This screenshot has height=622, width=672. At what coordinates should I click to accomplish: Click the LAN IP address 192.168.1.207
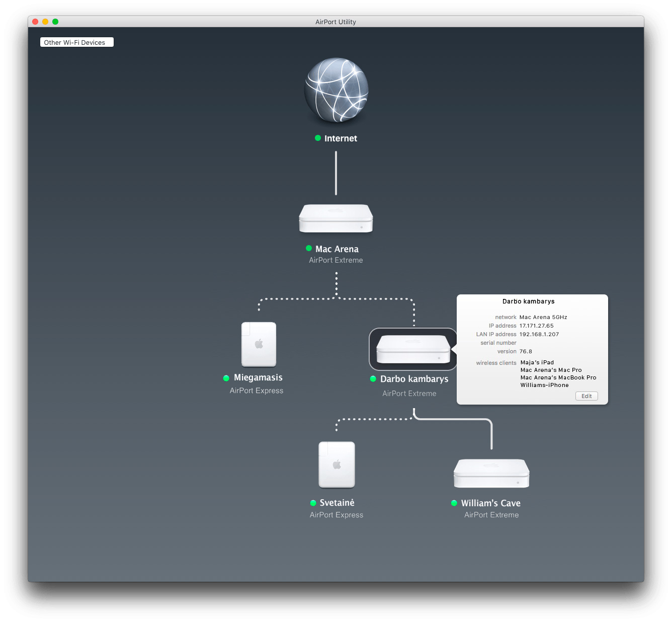tap(539, 334)
